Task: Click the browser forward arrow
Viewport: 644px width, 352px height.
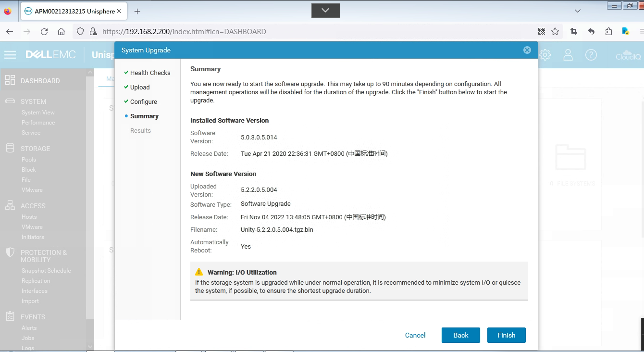Action: tap(27, 32)
